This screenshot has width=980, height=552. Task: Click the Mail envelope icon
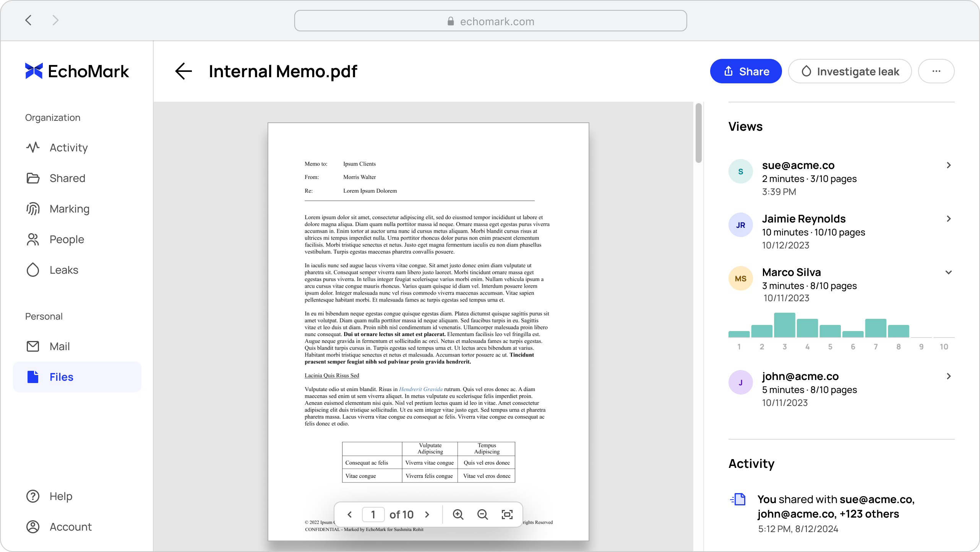[x=33, y=346]
